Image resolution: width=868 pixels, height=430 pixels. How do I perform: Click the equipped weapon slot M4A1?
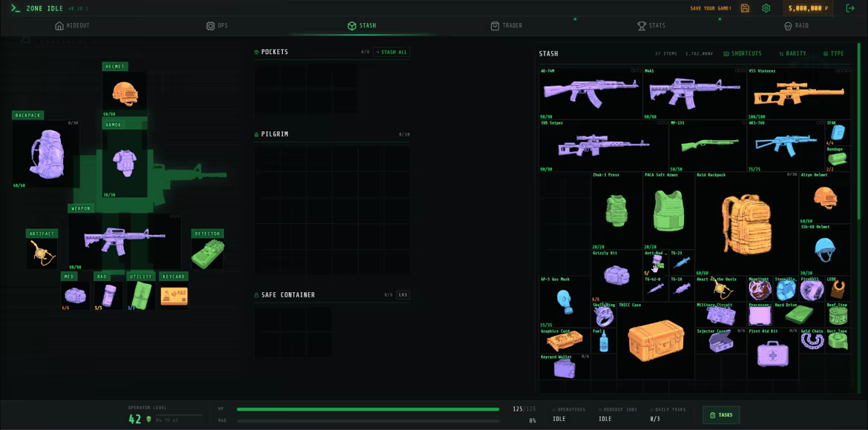click(x=125, y=241)
